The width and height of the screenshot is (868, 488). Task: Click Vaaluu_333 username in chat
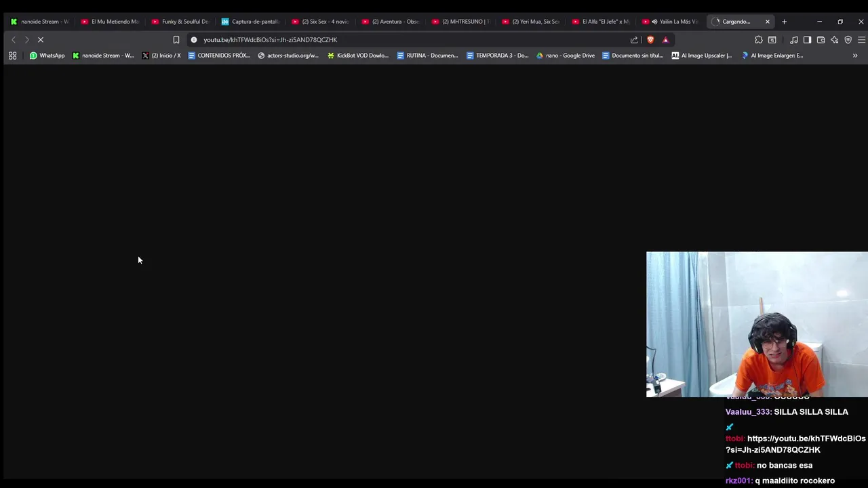coord(748,412)
